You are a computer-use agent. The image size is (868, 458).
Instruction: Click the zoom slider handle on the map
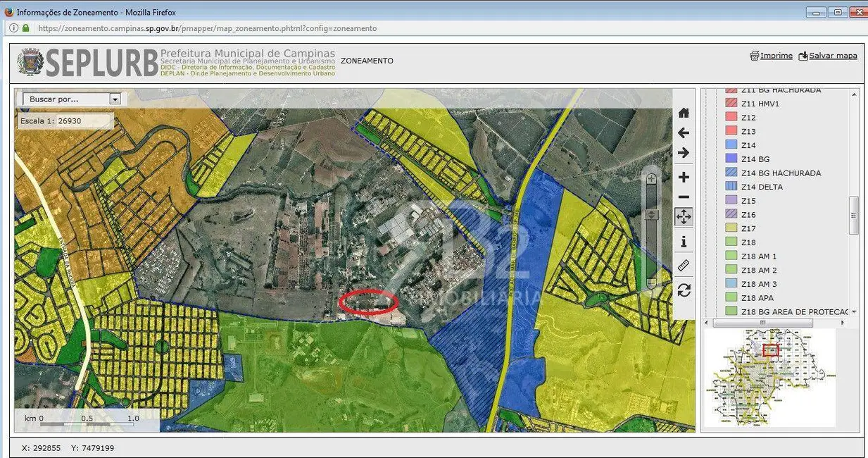pos(652,214)
